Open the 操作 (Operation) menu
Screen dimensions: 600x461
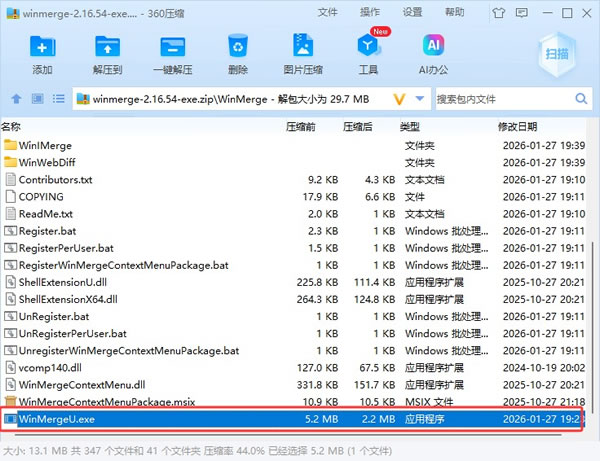pyautogui.click(x=370, y=12)
